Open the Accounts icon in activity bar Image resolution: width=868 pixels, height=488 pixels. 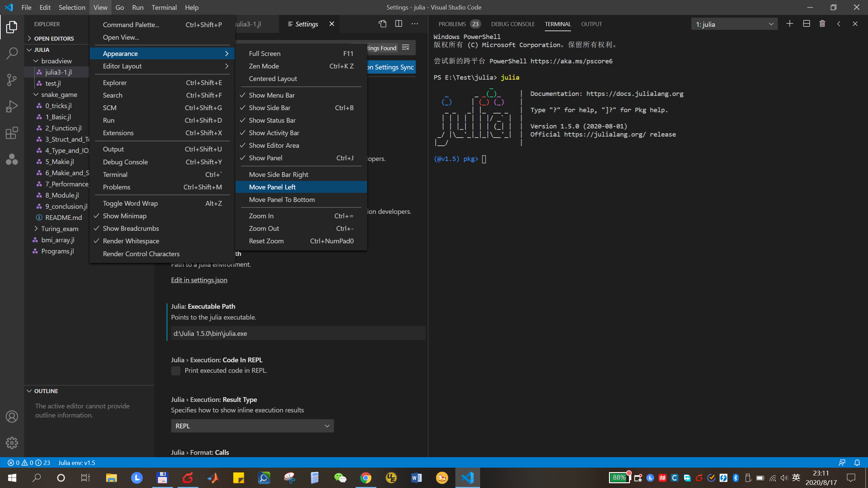click(12, 416)
